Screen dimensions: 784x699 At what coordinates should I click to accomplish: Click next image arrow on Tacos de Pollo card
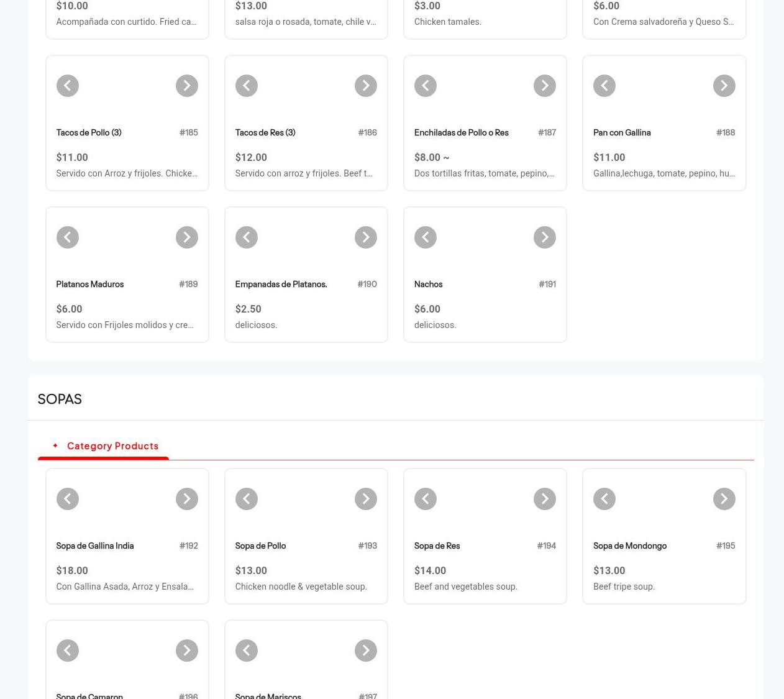point(186,86)
